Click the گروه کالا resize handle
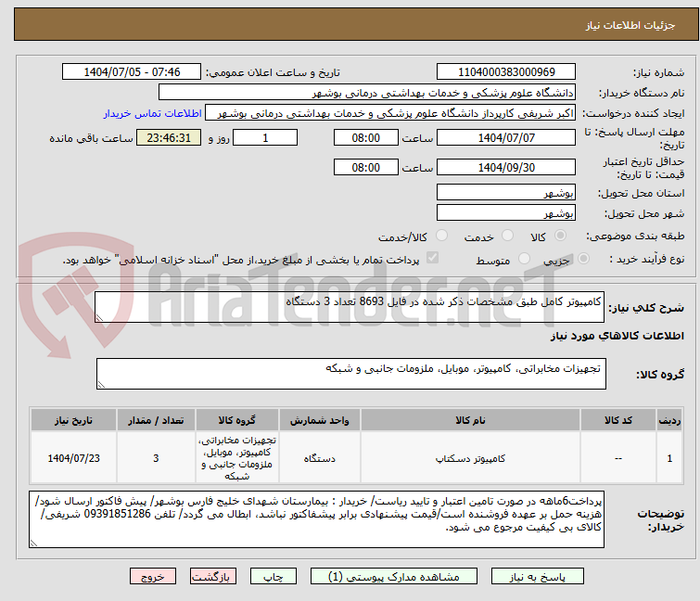700x601 pixels. (x=101, y=385)
